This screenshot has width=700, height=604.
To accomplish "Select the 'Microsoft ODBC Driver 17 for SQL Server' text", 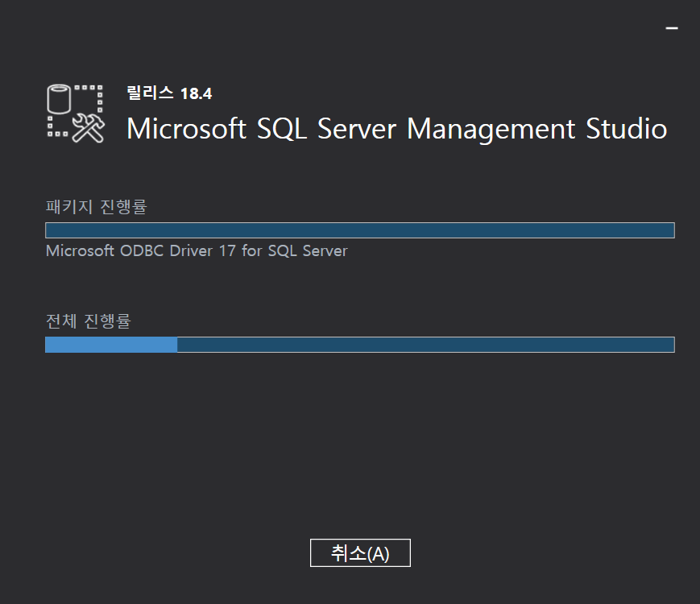I will (x=197, y=251).
